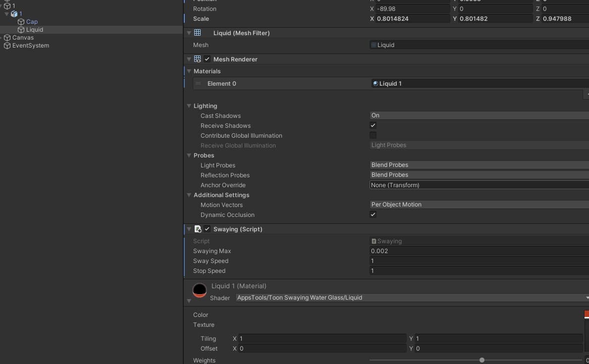Collapse the Materials foldout
The height and width of the screenshot is (364, 589).
pyautogui.click(x=189, y=71)
